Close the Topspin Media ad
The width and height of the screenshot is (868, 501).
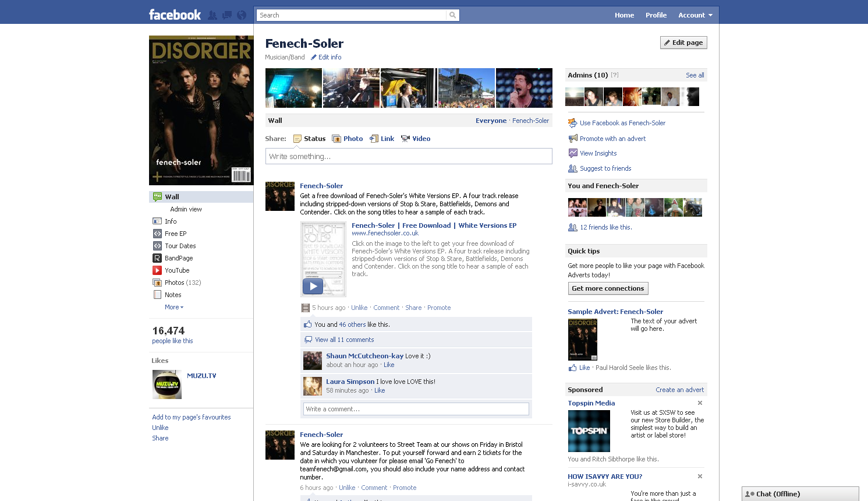[x=700, y=403]
